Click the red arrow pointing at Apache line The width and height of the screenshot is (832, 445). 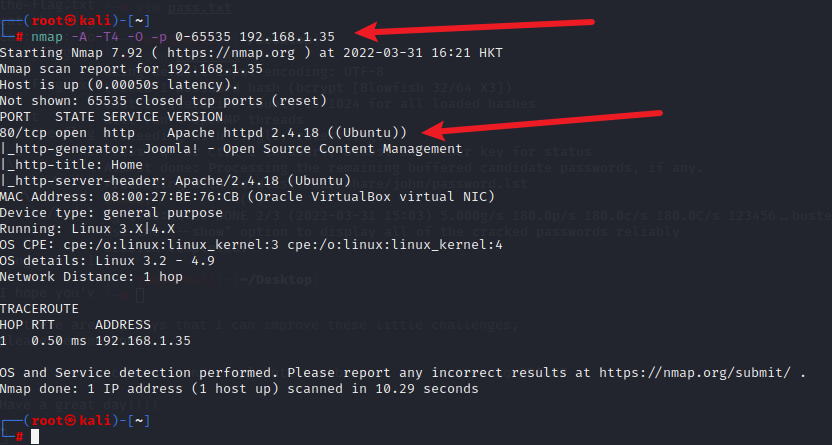click(x=543, y=123)
